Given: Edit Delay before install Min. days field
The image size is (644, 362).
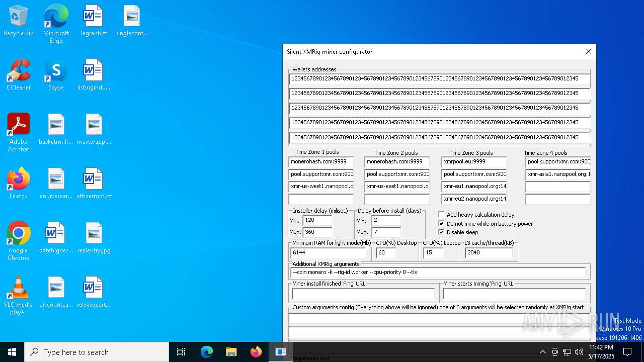Looking at the screenshot, I should 386,221.
